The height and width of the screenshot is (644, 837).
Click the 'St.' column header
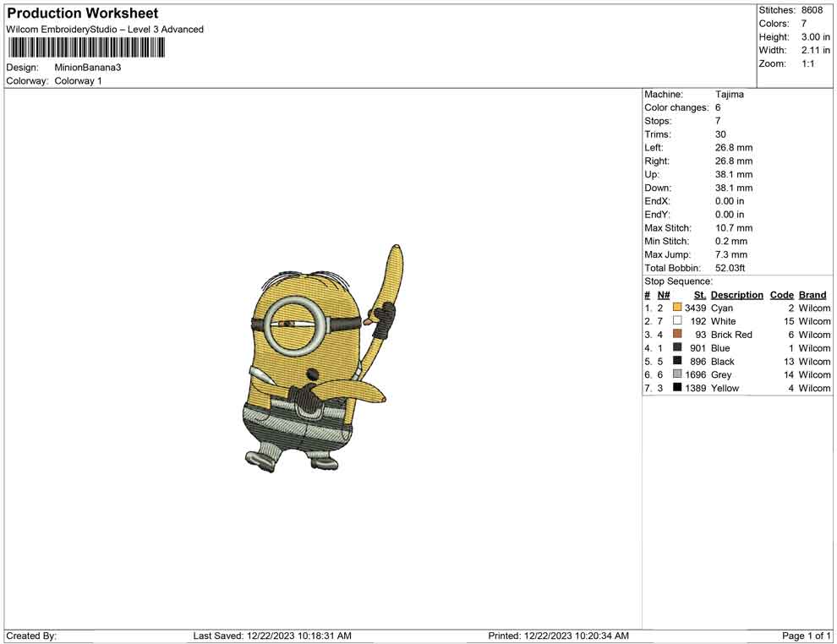tap(700, 295)
